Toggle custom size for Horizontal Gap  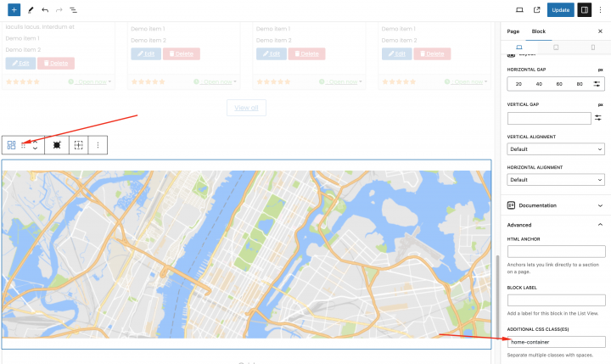[597, 84]
